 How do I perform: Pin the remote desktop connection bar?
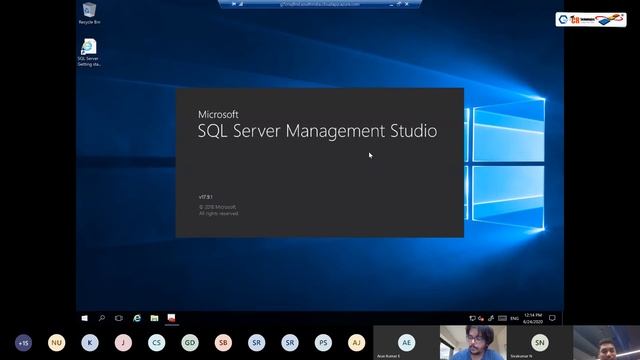tap(233, 4)
